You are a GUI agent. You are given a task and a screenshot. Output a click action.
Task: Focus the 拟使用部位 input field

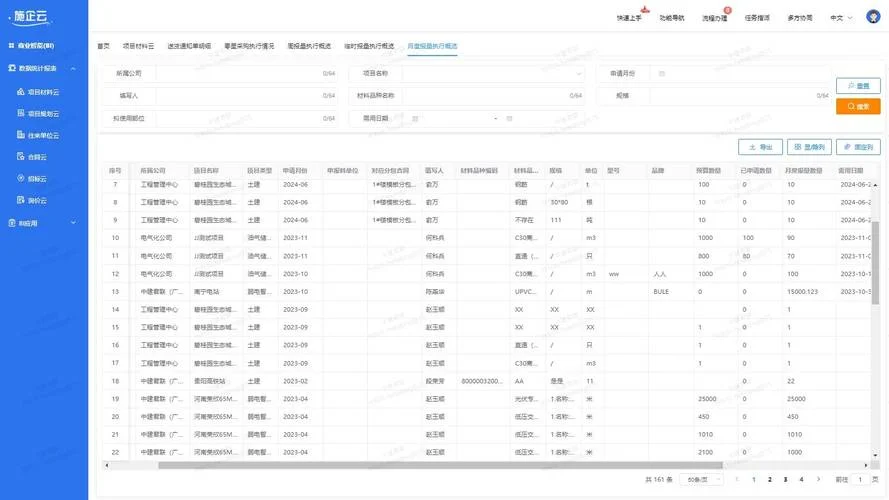(245, 118)
